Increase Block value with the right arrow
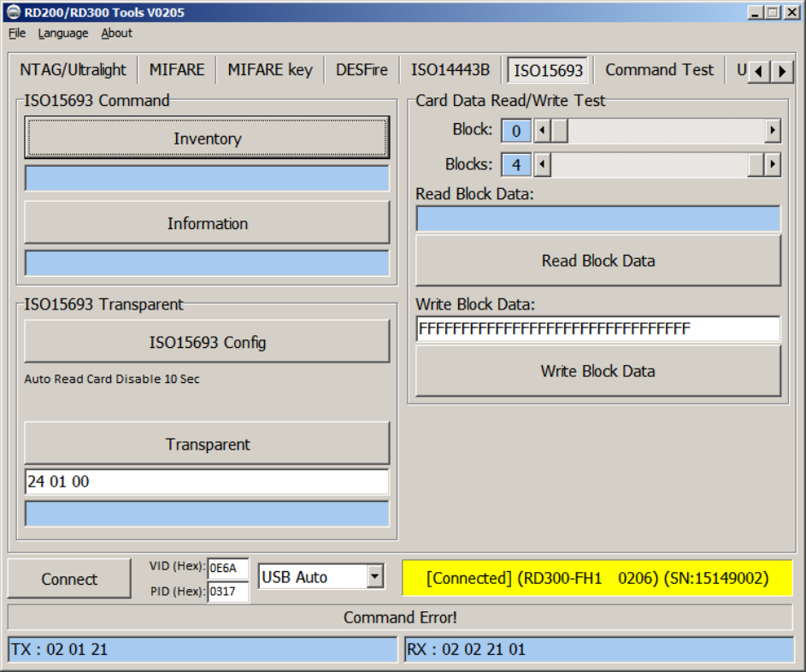806x672 pixels. [772, 131]
